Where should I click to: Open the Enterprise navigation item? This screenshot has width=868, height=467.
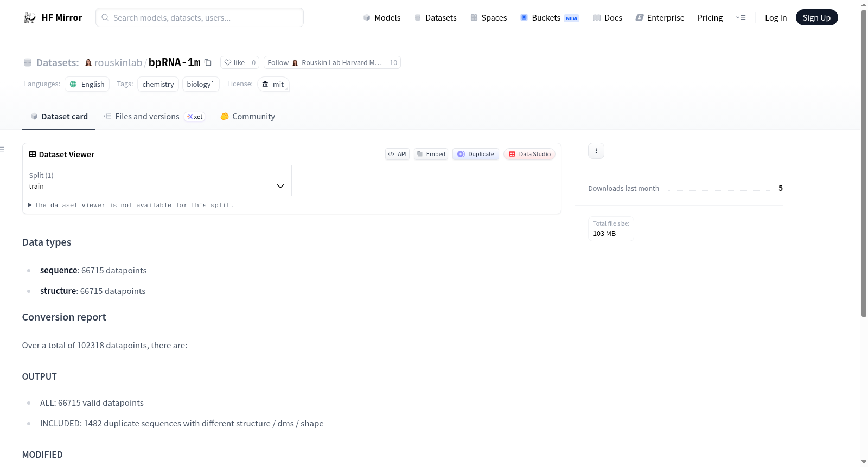(x=660, y=18)
